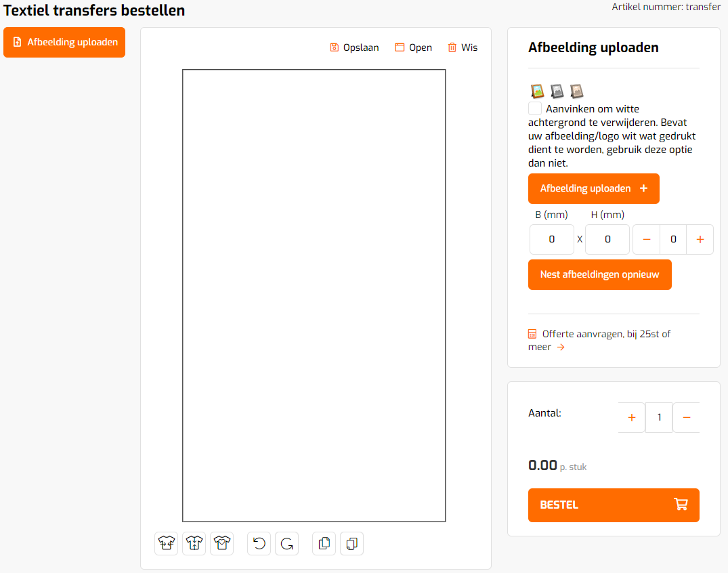728x573 pixels.
Task: Select the sepia picture frame icon
Action: tap(576, 91)
